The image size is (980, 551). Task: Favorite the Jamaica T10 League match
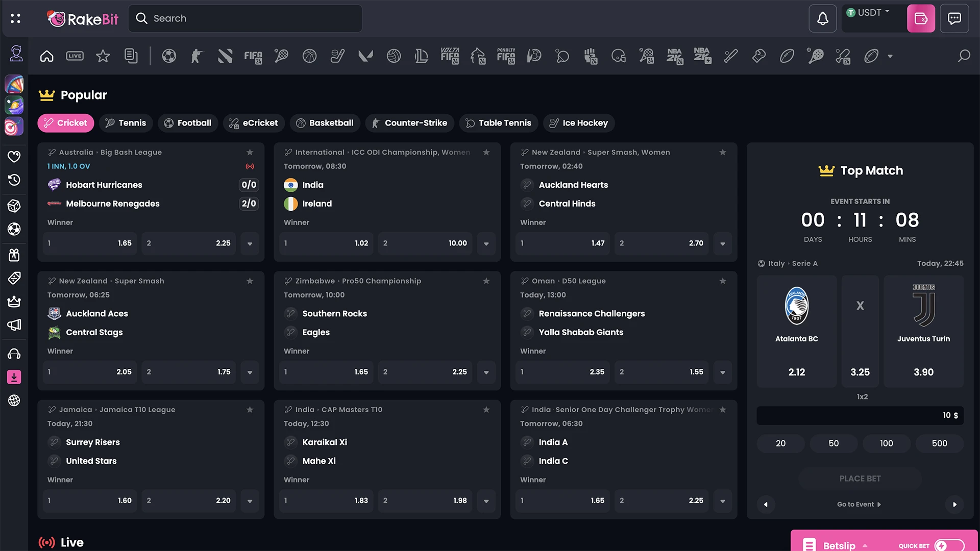tap(250, 409)
